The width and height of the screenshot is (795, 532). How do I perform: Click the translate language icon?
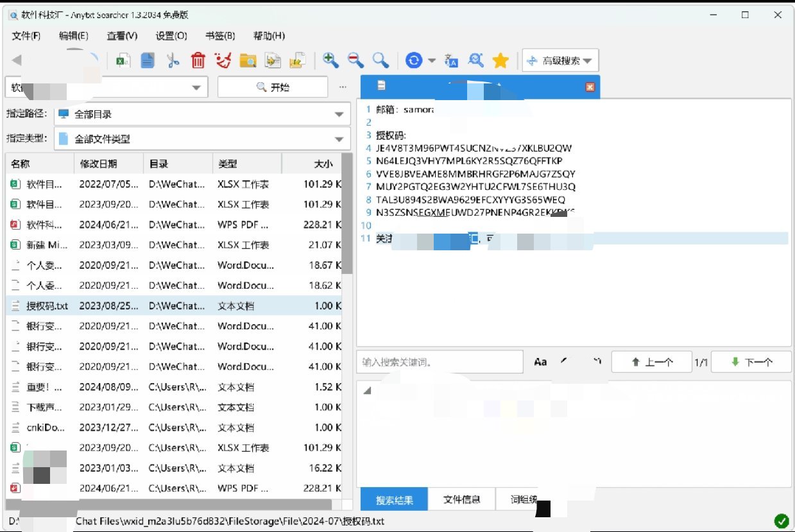[452, 60]
